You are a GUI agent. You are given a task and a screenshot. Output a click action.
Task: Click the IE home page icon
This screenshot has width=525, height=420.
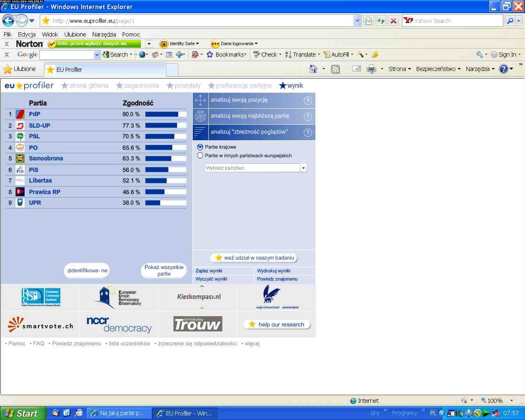point(313,69)
